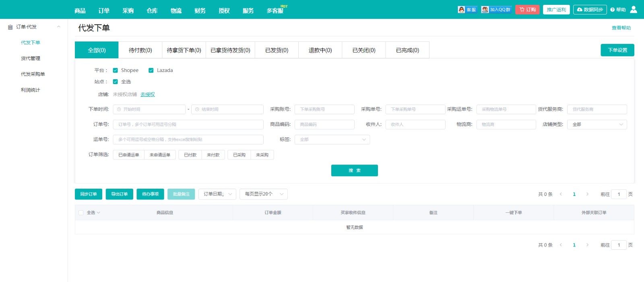Toggle the 未采购 order filter
The width and height of the screenshot is (644, 282).
tap(262, 155)
